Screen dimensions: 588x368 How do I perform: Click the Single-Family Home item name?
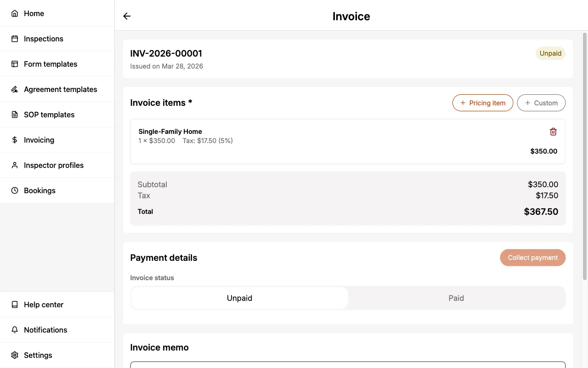[x=170, y=132]
